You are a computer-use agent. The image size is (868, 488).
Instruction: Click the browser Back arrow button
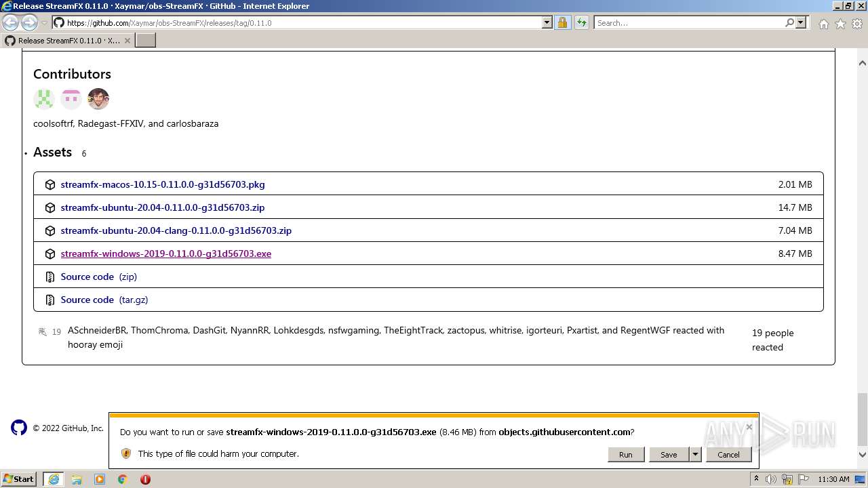tap(10, 22)
